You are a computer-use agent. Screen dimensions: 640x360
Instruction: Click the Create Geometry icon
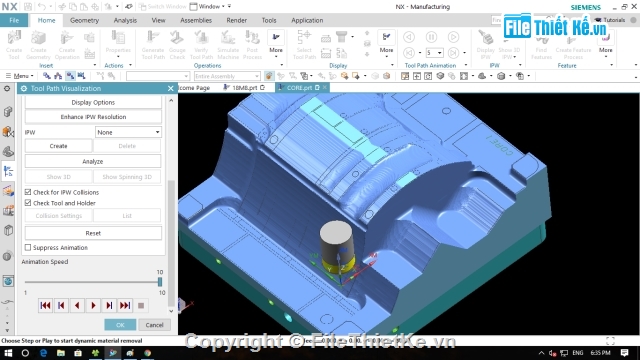(38, 45)
